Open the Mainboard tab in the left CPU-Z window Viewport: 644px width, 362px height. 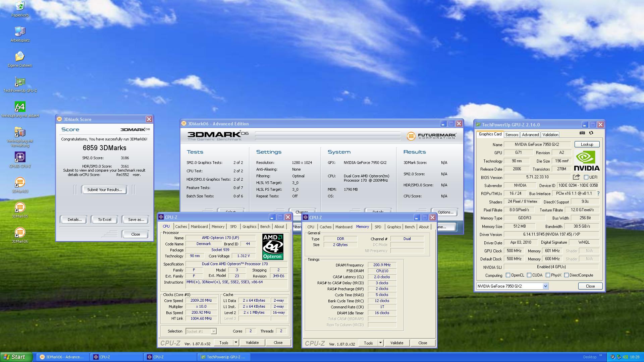point(199,227)
